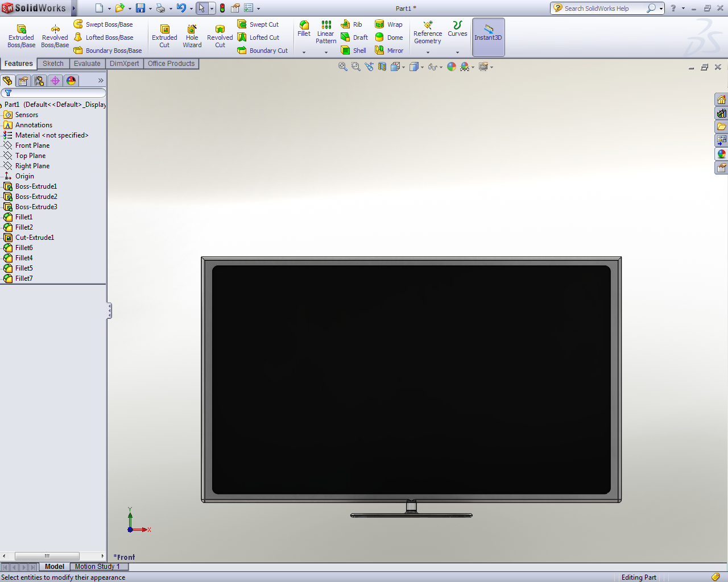Select the Wrap tool
The image size is (728, 582).
click(x=388, y=24)
